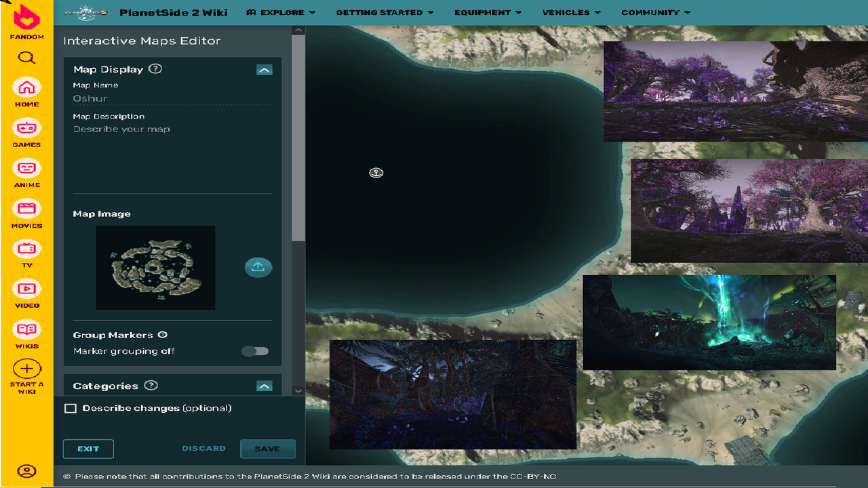Go to Fandom Home
Screen dimensions: 868x488
tap(26, 92)
